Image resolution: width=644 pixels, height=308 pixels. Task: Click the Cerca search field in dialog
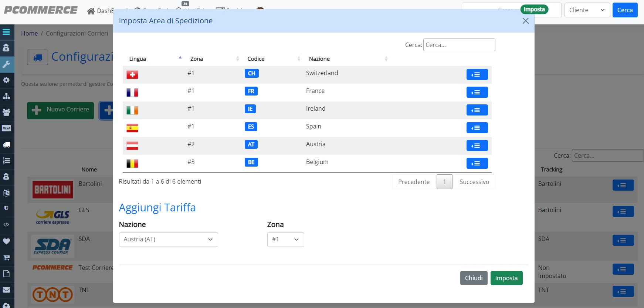[459, 45]
